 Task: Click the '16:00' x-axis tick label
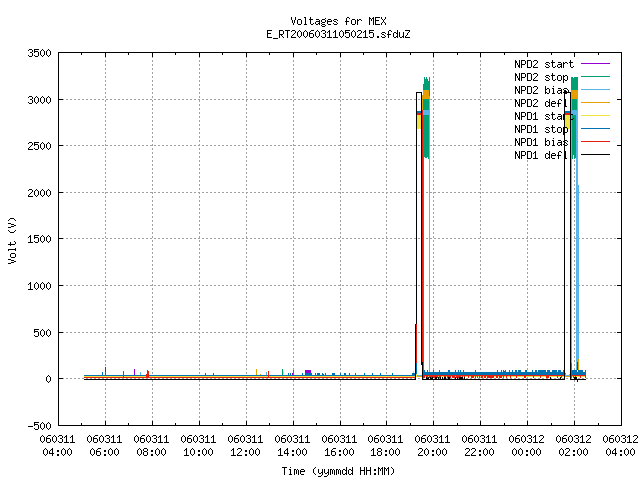pos(339,453)
